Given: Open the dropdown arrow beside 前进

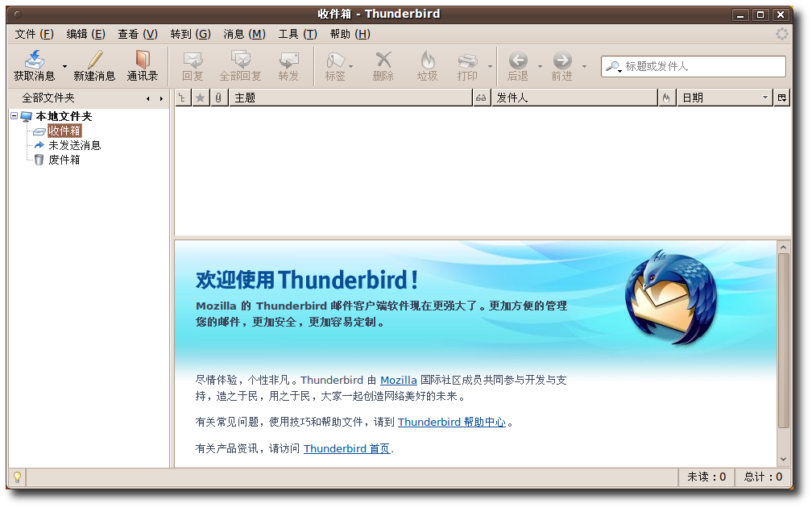Looking at the screenshot, I should 584,66.
